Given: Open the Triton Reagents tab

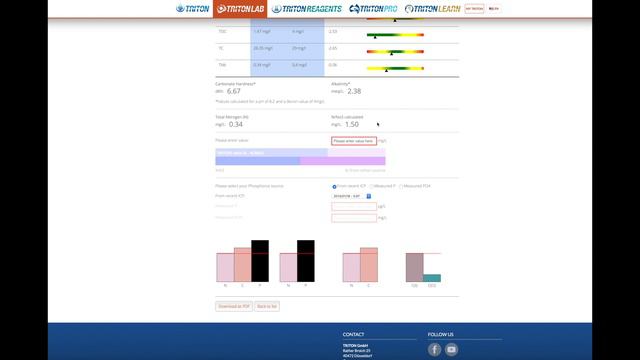Looking at the screenshot, I should coord(307,9).
